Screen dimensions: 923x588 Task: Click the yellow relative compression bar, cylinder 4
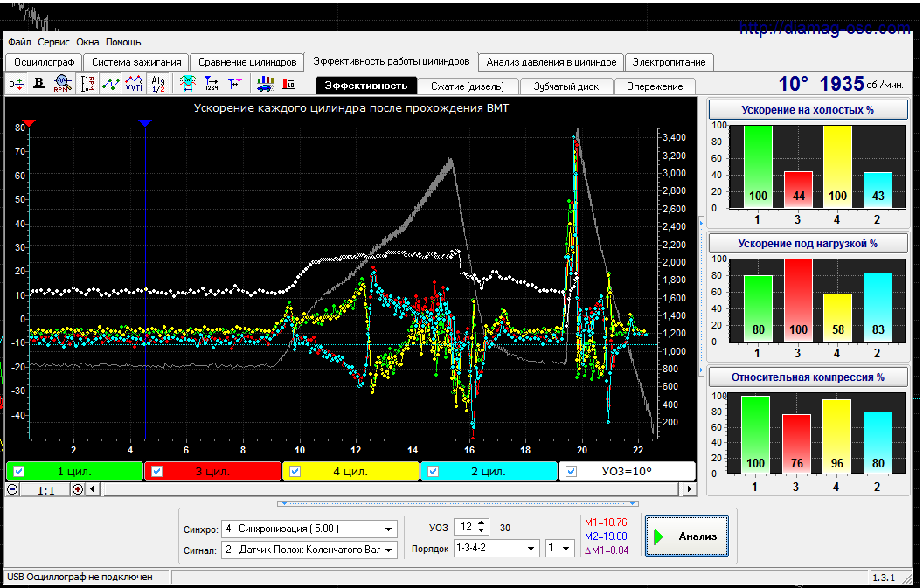coord(837,437)
